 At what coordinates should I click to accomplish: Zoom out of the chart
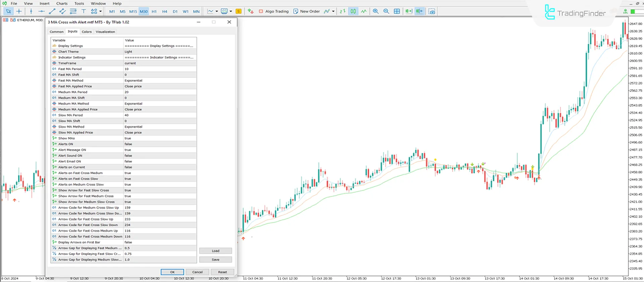(386, 11)
